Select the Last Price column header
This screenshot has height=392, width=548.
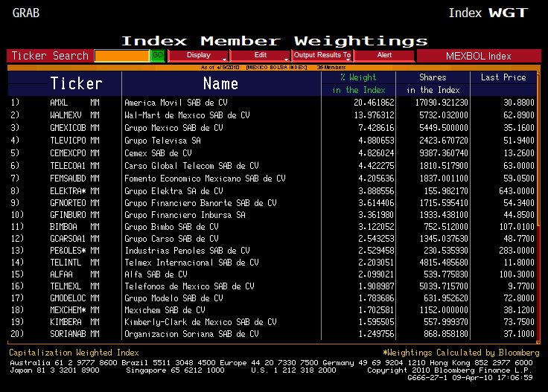click(x=503, y=77)
